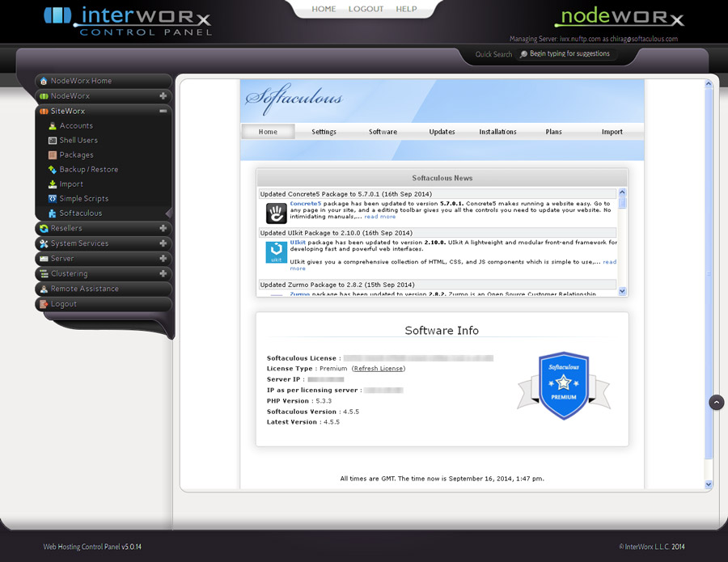Collapse the SiteWorx menu minus sign

pyautogui.click(x=163, y=111)
